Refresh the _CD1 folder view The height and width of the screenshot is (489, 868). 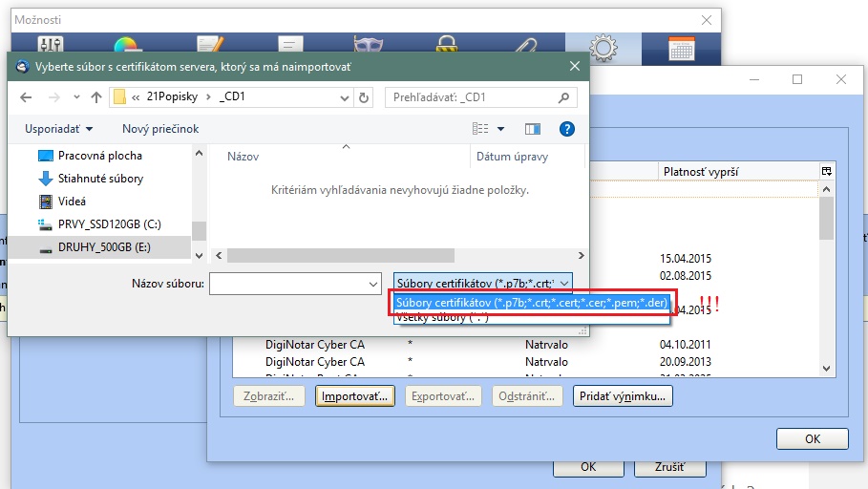[x=364, y=97]
